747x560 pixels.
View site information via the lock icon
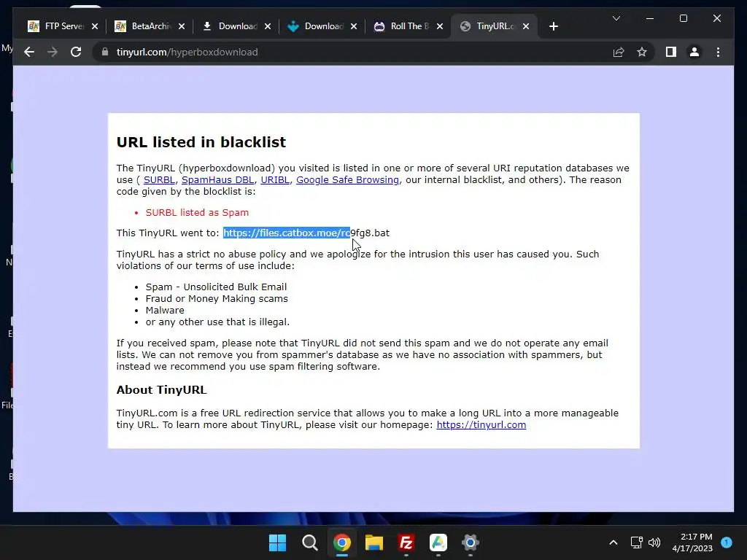point(105,52)
